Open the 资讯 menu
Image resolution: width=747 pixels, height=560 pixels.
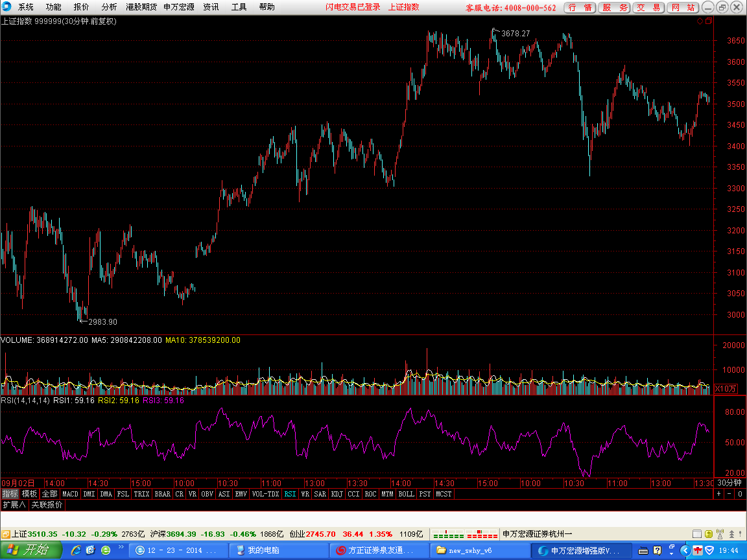click(x=211, y=6)
